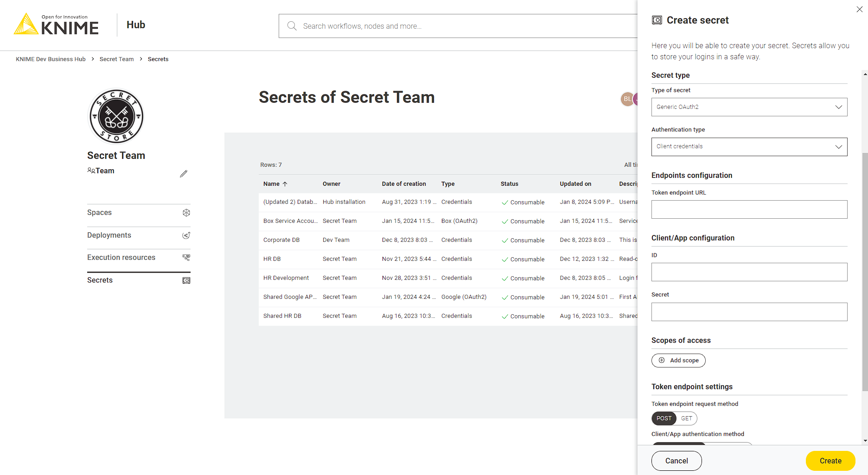This screenshot has height=475, width=868.
Task: Open the HR DB secret row
Action: (448, 259)
